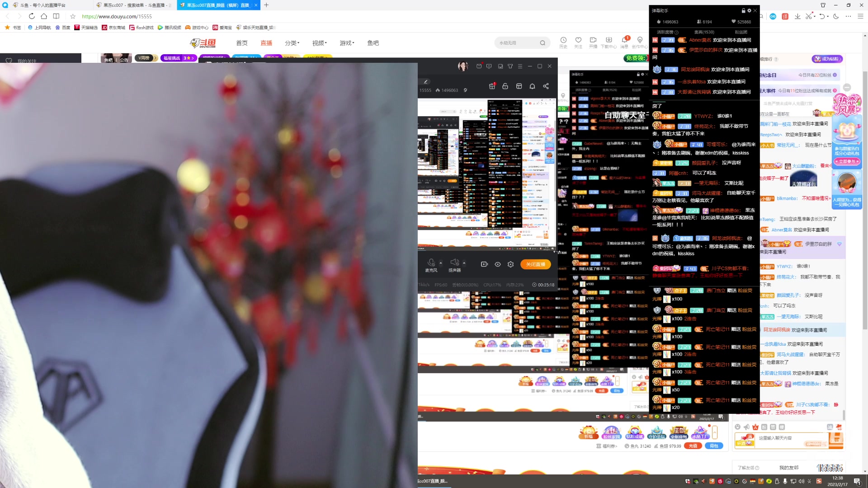The height and width of the screenshot is (488, 868).
Task: Toggle the preview eye icon
Action: (x=497, y=264)
